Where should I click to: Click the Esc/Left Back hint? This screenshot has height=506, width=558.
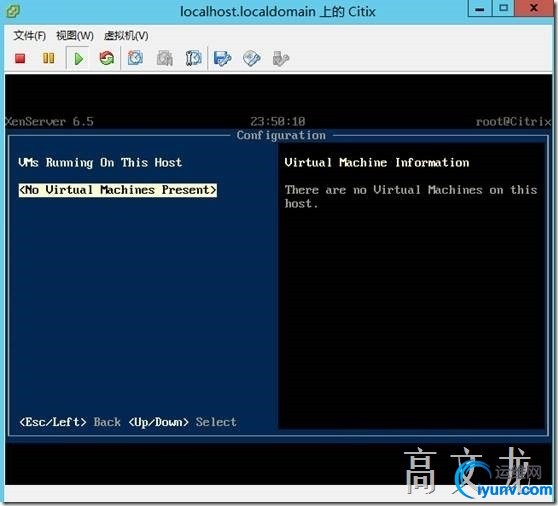point(70,422)
